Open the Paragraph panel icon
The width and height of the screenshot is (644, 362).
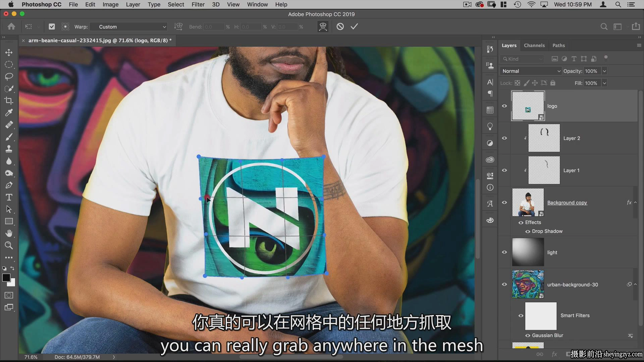(490, 94)
